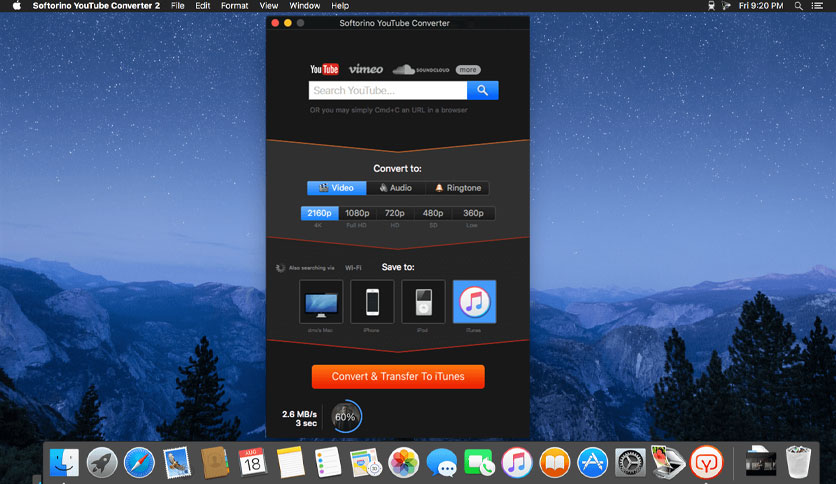This screenshot has width=836, height=484.
Task: Select the SoundCloud source logo
Action: pos(421,69)
